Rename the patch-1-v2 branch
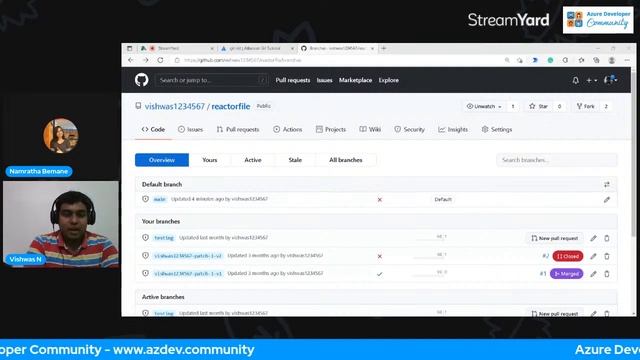Viewport: 640px width, 360px height. click(x=593, y=256)
